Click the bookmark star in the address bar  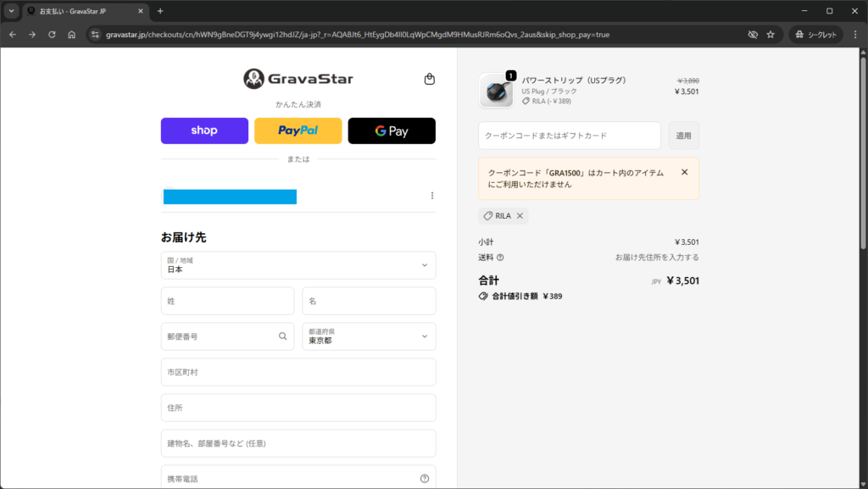771,35
